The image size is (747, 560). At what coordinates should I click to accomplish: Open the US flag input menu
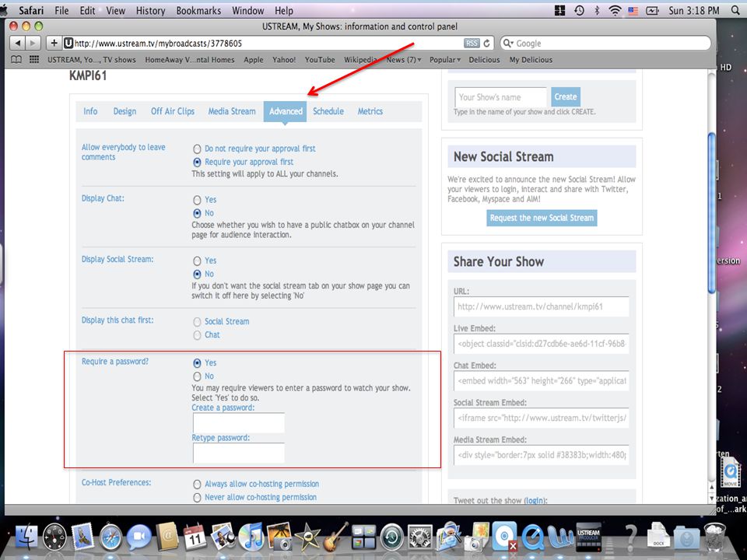[x=633, y=10]
